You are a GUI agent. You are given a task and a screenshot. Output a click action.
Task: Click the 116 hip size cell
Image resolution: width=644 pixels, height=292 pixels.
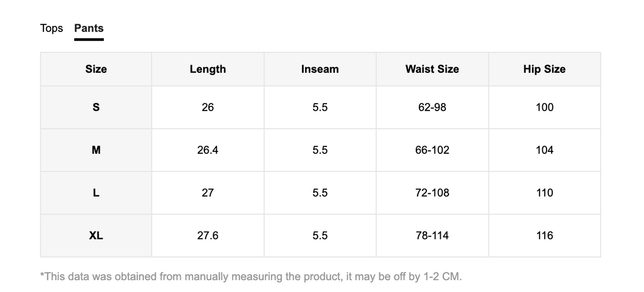[545, 235]
